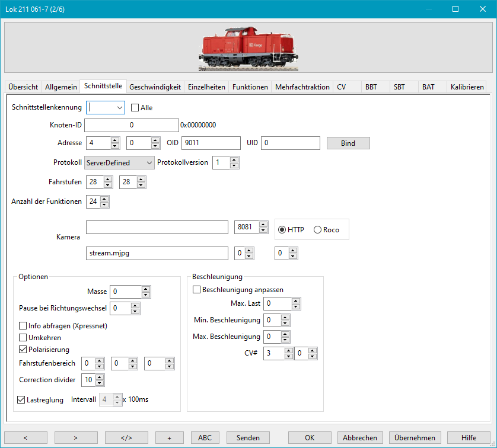Check Beschleunigung anpassen option
Viewport: 497px width, 448px height.
[x=197, y=290]
